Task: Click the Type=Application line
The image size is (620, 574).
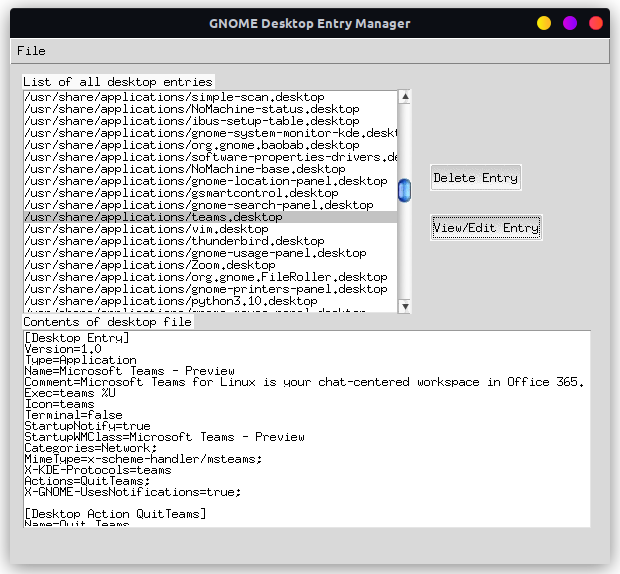Action: pos(80,360)
